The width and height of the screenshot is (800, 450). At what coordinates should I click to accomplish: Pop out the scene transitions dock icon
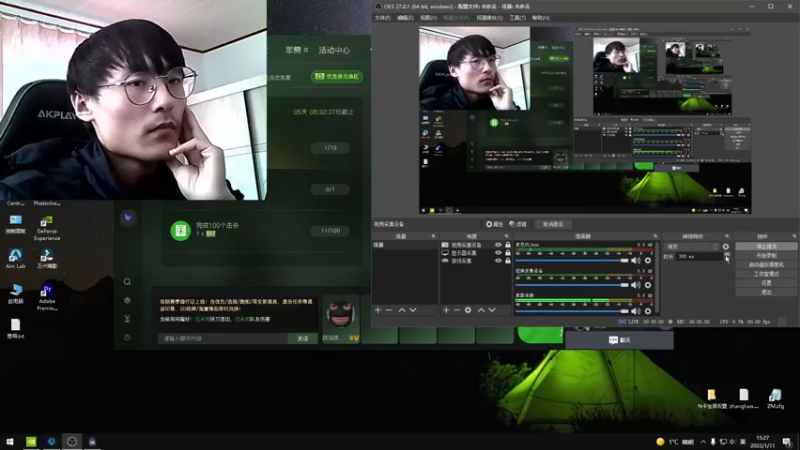click(728, 236)
